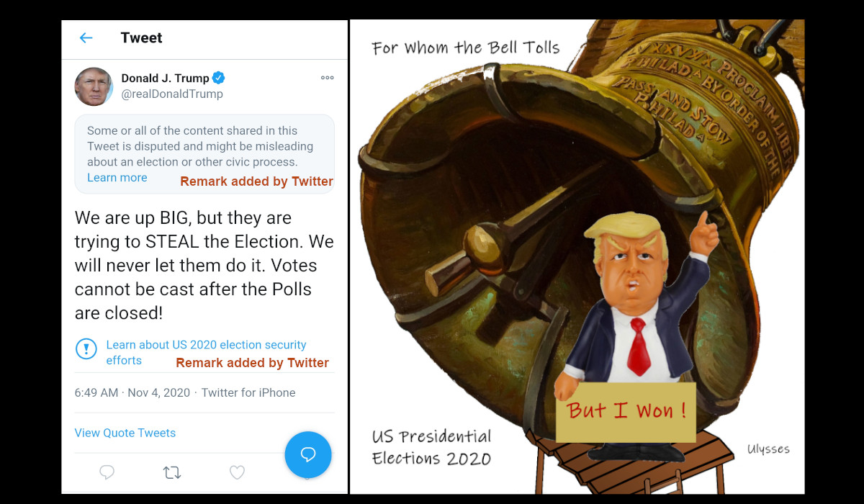Image resolution: width=864 pixels, height=504 pixels.
Task: Like the tweet with the heart icon
Action: point(237,472)
